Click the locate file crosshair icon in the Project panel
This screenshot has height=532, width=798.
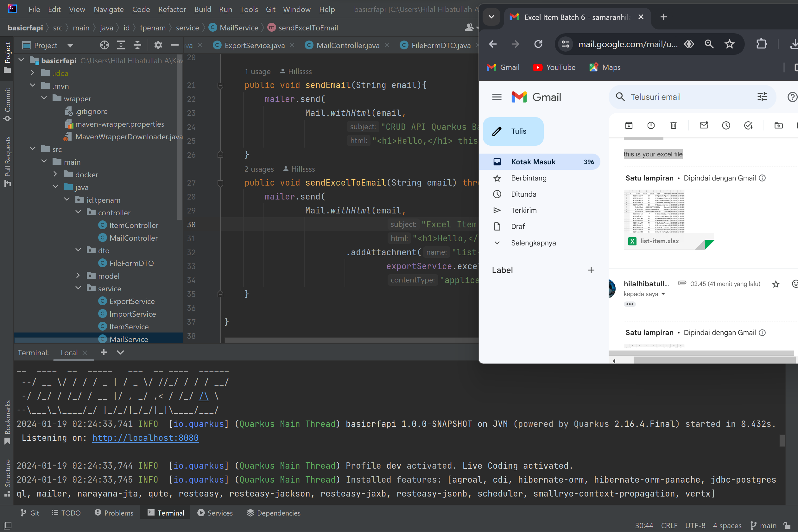click(104, 45)
